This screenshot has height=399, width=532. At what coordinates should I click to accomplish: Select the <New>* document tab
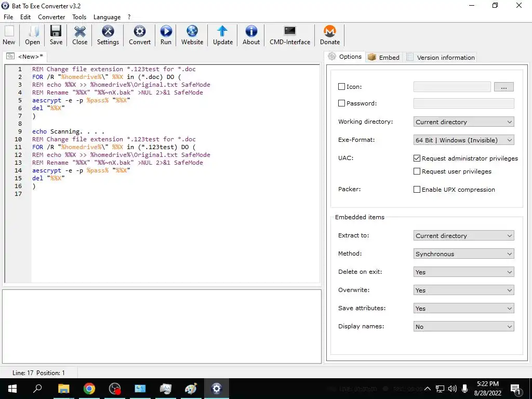point(25,56)
